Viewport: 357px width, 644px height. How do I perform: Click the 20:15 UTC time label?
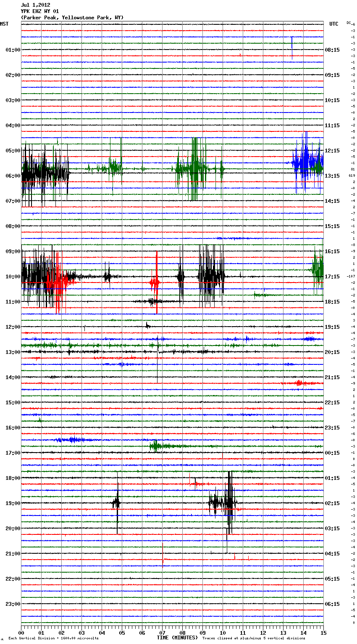pos(332,352)
